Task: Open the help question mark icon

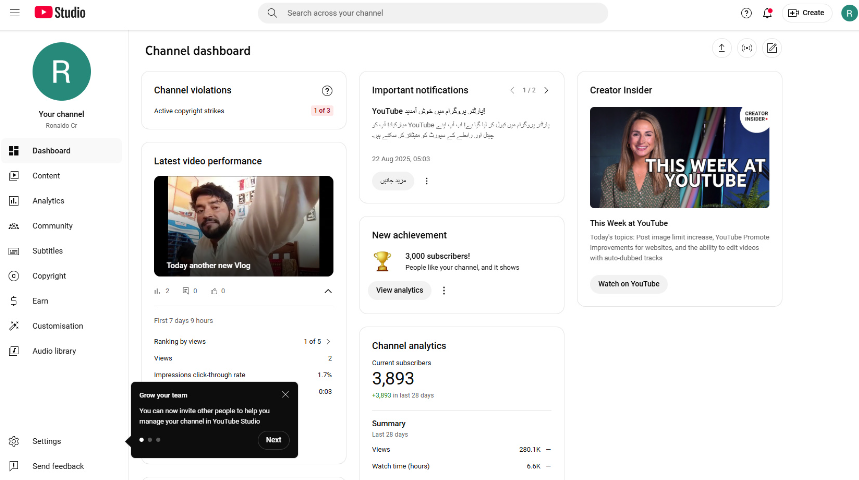Action: (746, 13)
